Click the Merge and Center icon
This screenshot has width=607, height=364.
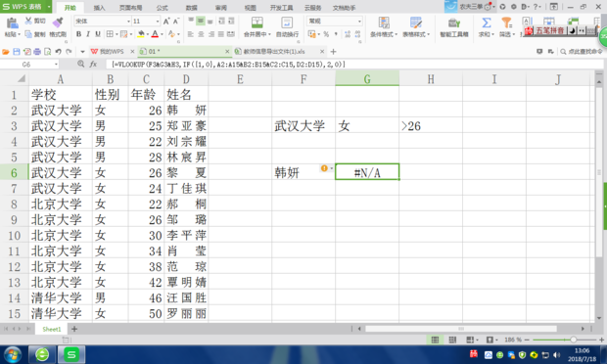(x=257, y=23)
